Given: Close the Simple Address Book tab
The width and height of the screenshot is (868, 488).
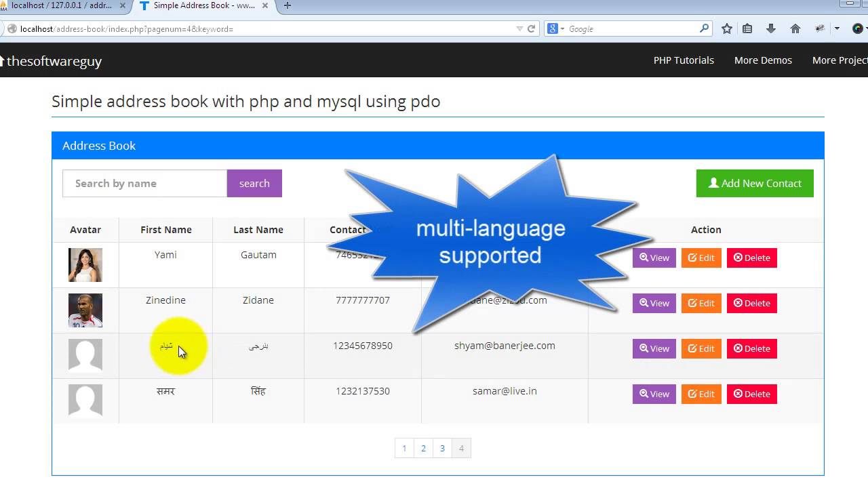Looking at the screenshot, I should tap(265, 5).
